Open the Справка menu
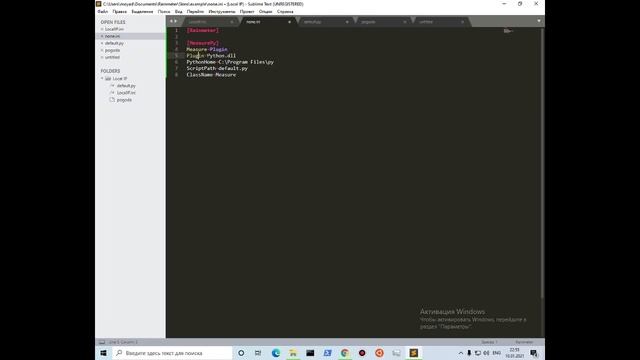The image size is (640, 360). coord(285,11)
